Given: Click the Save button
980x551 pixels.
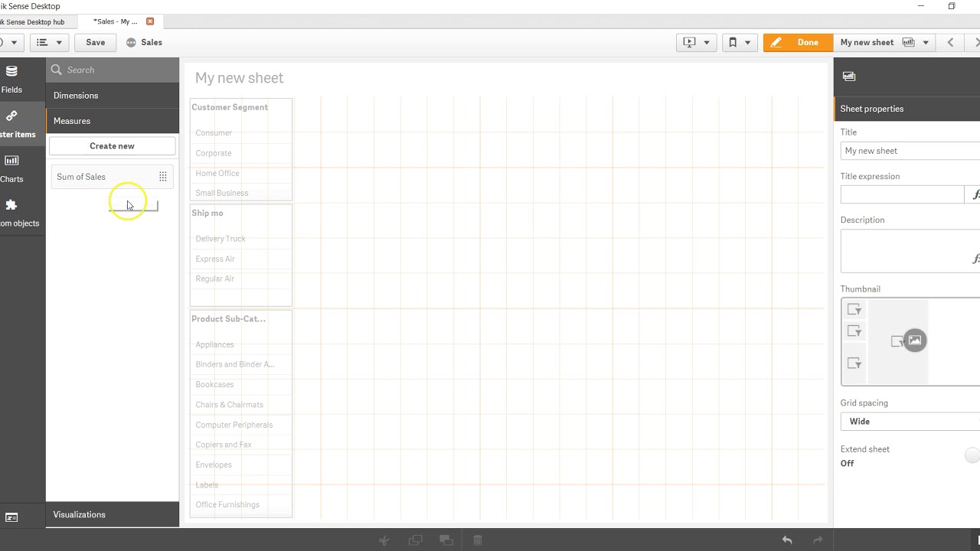Looking at the screenshot, I should point(96,42).
